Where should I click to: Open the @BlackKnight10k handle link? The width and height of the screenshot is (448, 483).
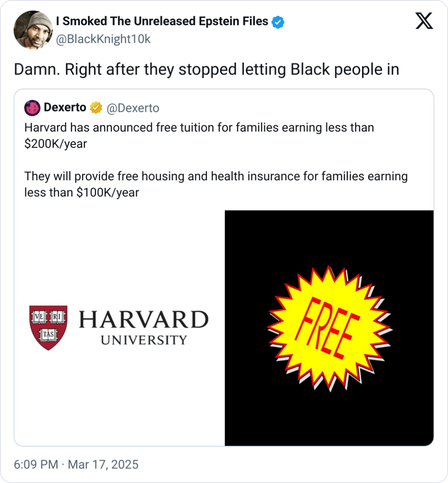[x=103, y=39]
